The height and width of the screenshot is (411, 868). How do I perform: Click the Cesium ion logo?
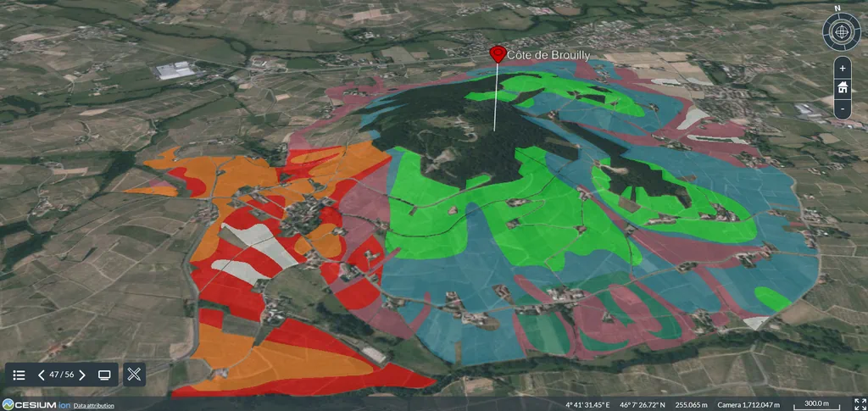pos(36,405)
